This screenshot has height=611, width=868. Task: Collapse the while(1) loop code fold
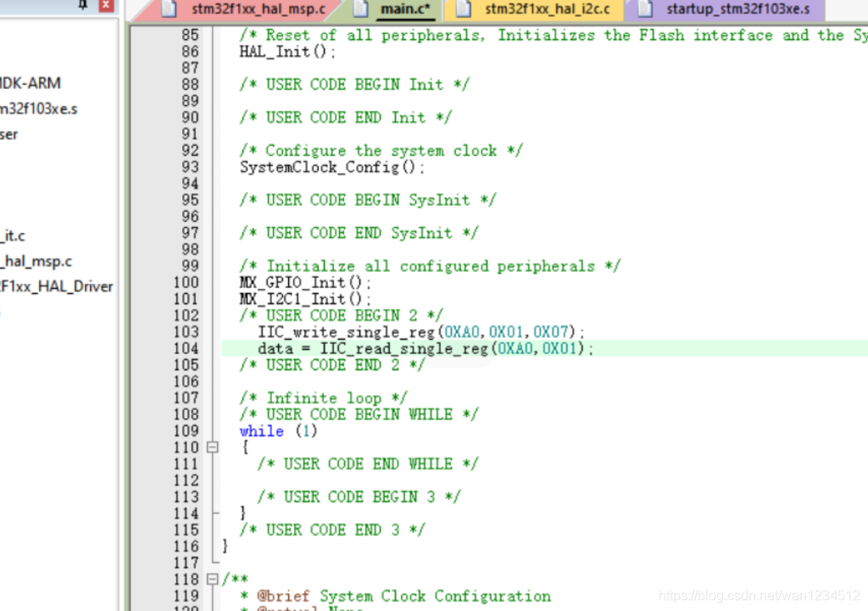[x=213, y=447]
